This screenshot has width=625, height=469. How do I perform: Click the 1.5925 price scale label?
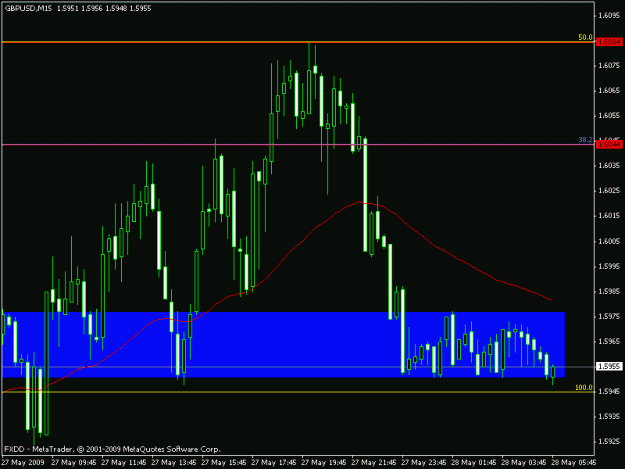[x=609, y=442]
